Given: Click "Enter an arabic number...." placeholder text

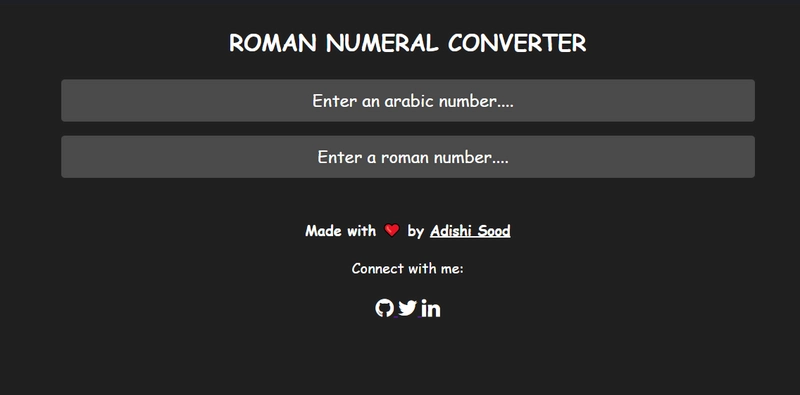Looking at the screenshot, I should (x=413, y=101).
